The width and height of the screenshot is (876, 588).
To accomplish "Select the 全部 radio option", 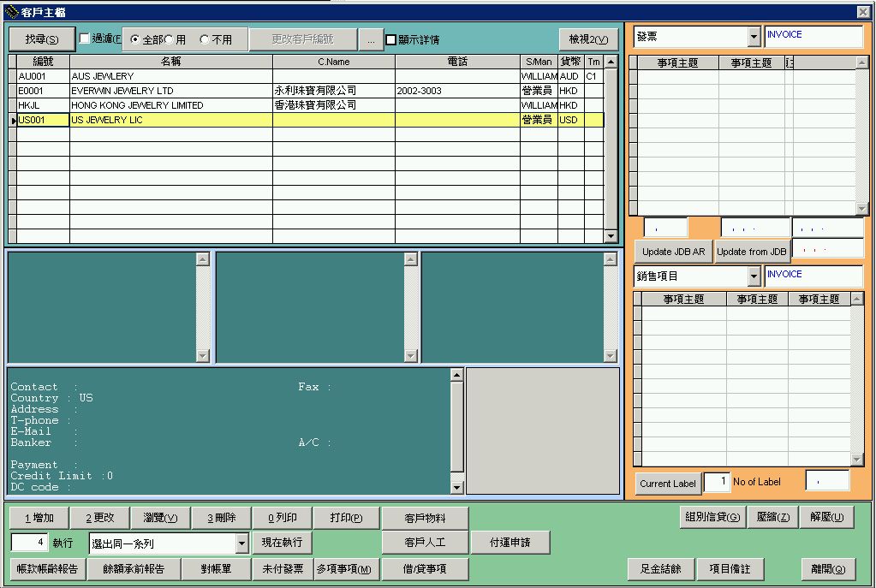I will (x=134, y=39).
